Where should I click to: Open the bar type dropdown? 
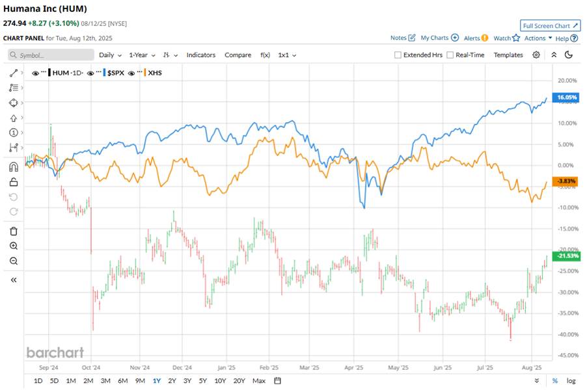click(171, 55)
